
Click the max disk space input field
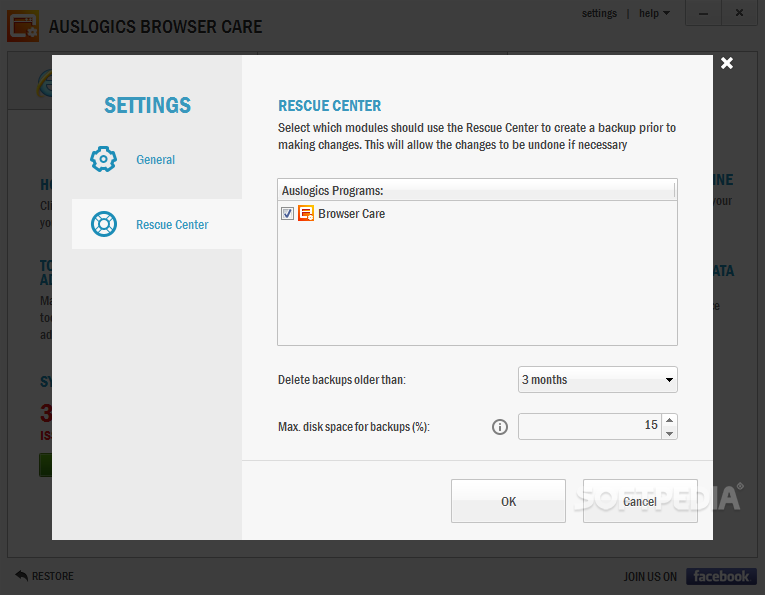[x=590, y=426]
